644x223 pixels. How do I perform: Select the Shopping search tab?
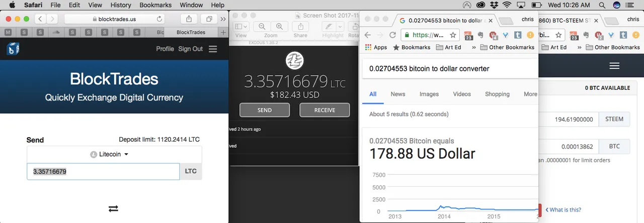[497, 94]
